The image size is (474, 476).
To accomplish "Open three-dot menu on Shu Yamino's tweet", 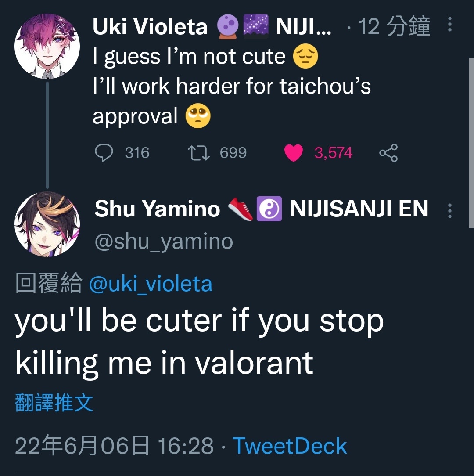I will pyautogui.click(x=450, y=210).
